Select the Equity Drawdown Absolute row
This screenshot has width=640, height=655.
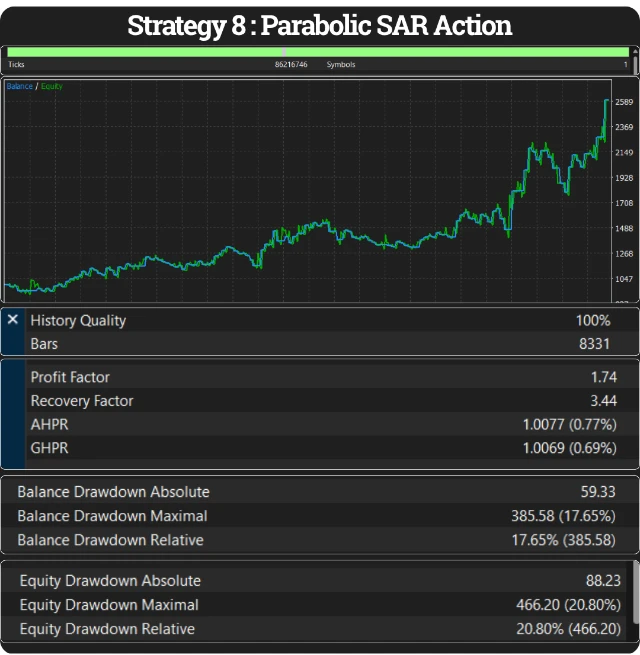[x=320, y=581]
